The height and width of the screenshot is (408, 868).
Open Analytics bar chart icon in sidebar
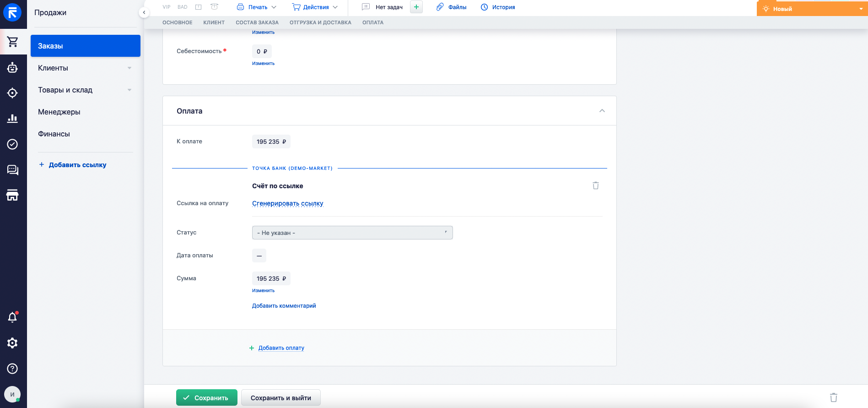[13, 119]
